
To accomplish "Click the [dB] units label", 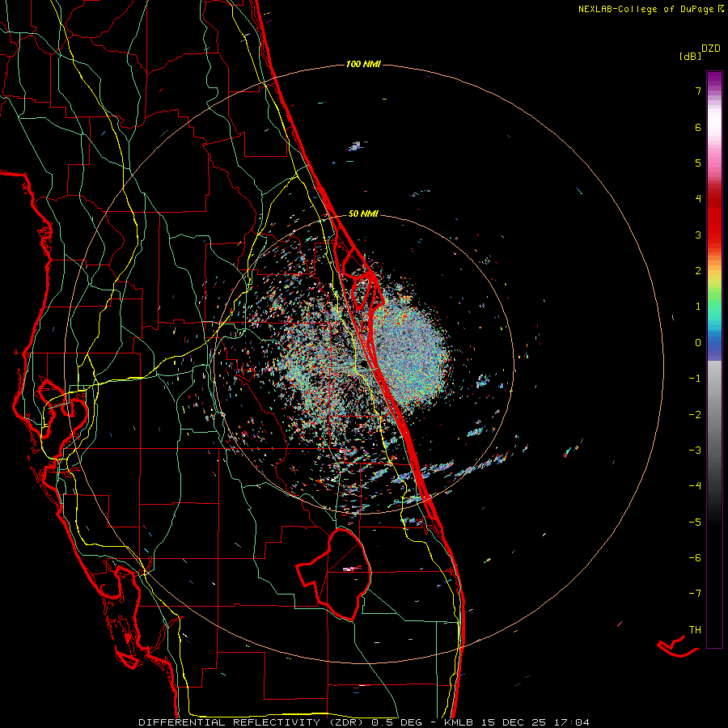I will tap(691, 56).
